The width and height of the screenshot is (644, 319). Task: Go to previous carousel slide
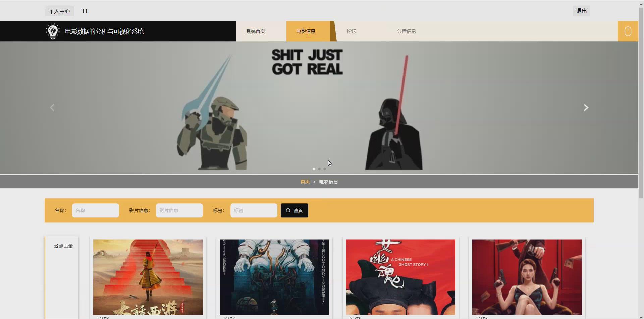pos(52,108)
